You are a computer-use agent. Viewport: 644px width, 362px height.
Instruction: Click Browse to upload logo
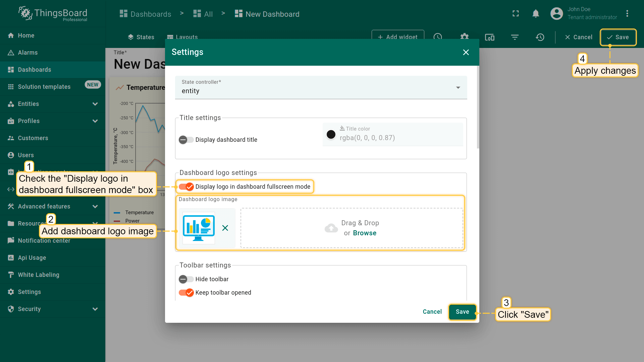[365, 233]
